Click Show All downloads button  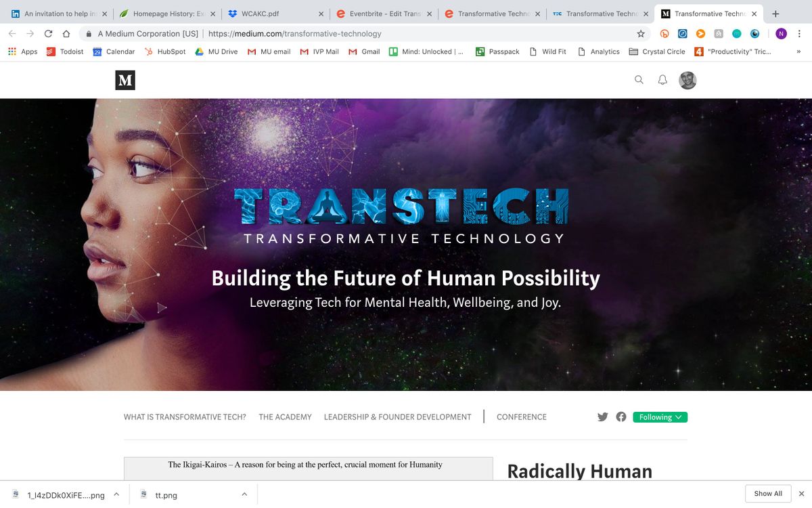[x=768, y=494]
